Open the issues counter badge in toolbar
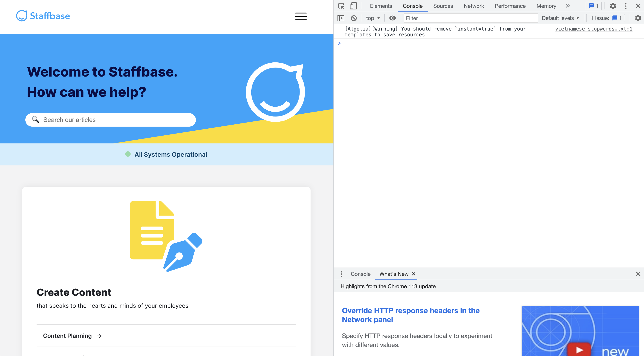The width and height of the screenshot is (644, 356). click(594, 6)
